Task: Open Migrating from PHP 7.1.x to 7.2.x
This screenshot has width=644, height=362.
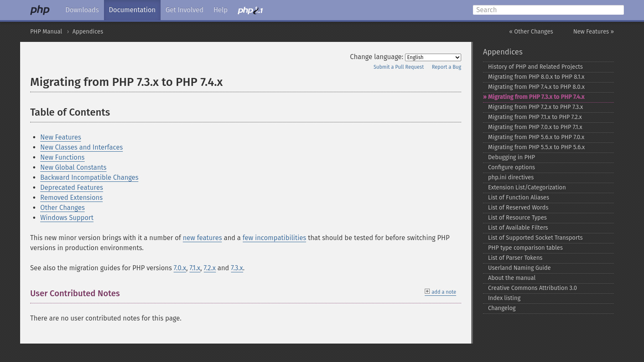Action: pos(548,117)
